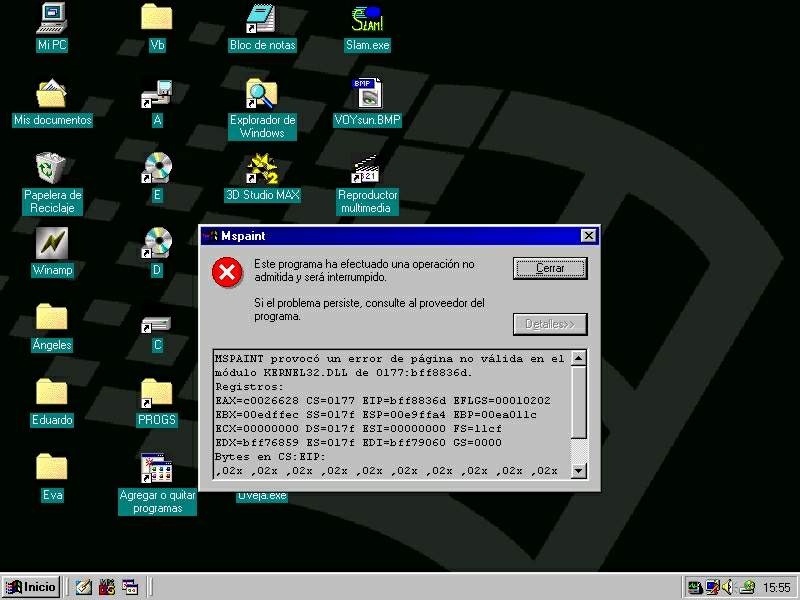The image size is (800, 600).
Task: Select the Mis documentos folder
Action: (x=52, y=94)
